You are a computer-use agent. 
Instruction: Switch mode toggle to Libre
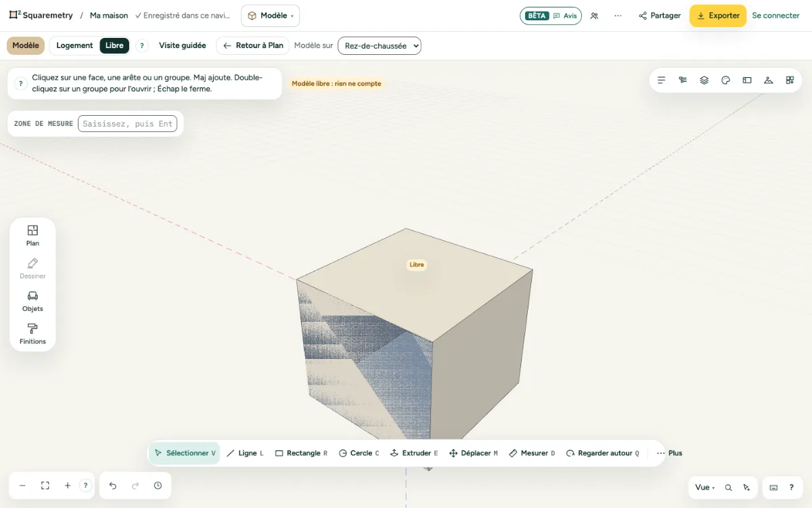tap(114, 45)
